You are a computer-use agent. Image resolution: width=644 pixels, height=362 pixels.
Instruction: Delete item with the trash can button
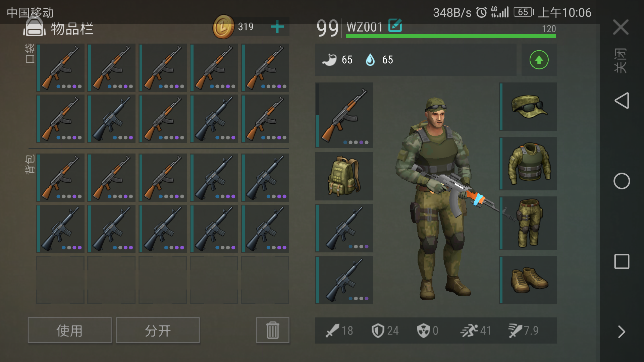tap(273, 330)
